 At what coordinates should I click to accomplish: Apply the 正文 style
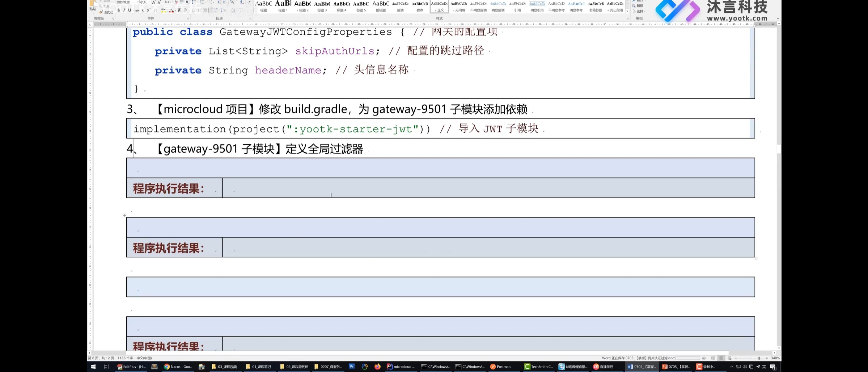[x=439, y=7]
